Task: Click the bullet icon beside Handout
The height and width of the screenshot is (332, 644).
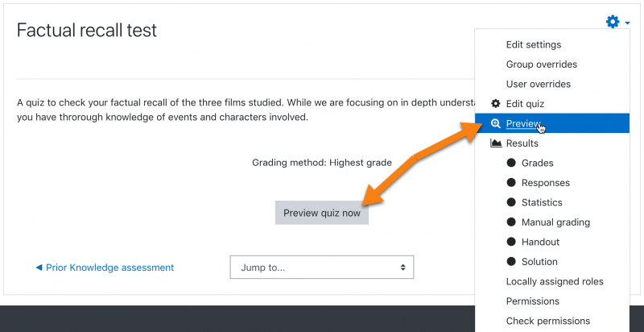Action: pos(511,242)
